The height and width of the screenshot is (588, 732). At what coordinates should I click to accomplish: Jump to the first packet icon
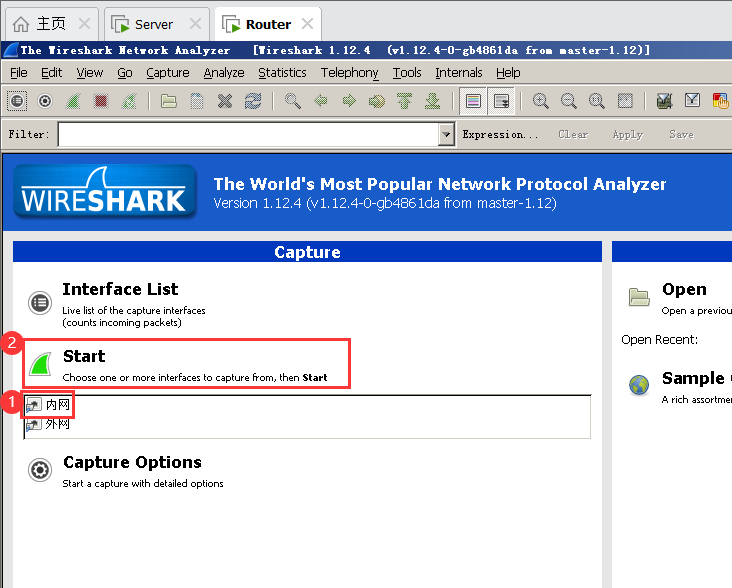405,101
